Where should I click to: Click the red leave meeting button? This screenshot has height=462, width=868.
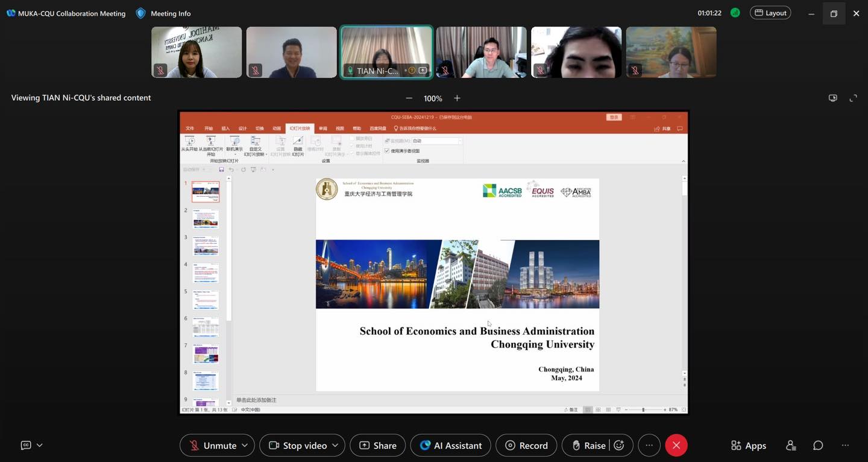pyautogui.click(x=676, y=446)
